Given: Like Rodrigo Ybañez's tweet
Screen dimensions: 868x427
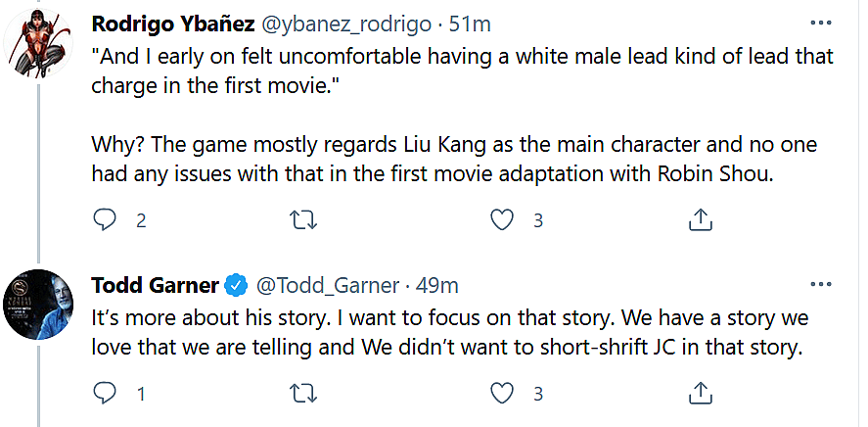Looking at the screenshot, I should click(x=502, y=220).
